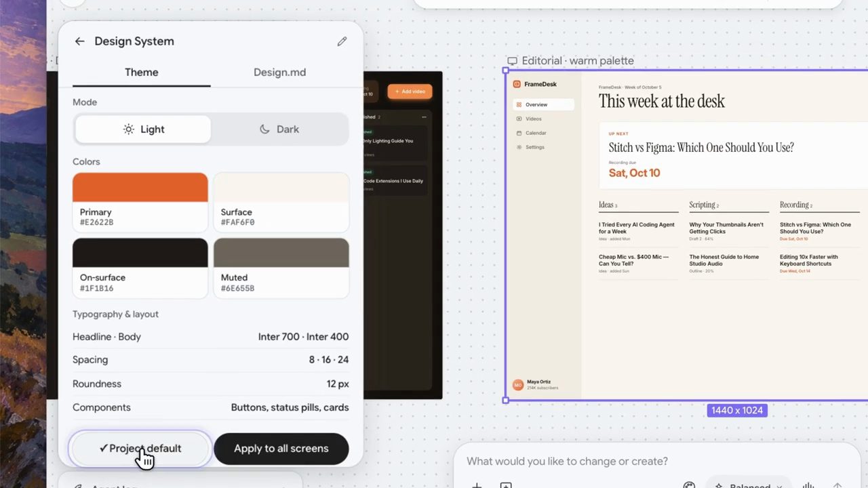Open 'The Honest Guide to Home Studio Audio'

(724, 260)
